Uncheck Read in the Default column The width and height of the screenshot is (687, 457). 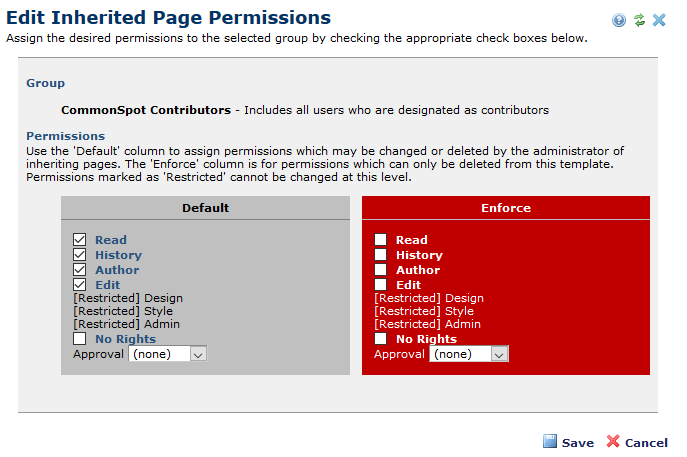(x=80, y=240)
